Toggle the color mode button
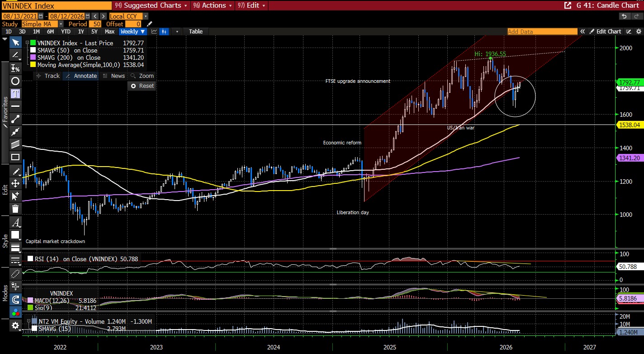Screen dimensions: 644x354 click(x=15, y=312)
